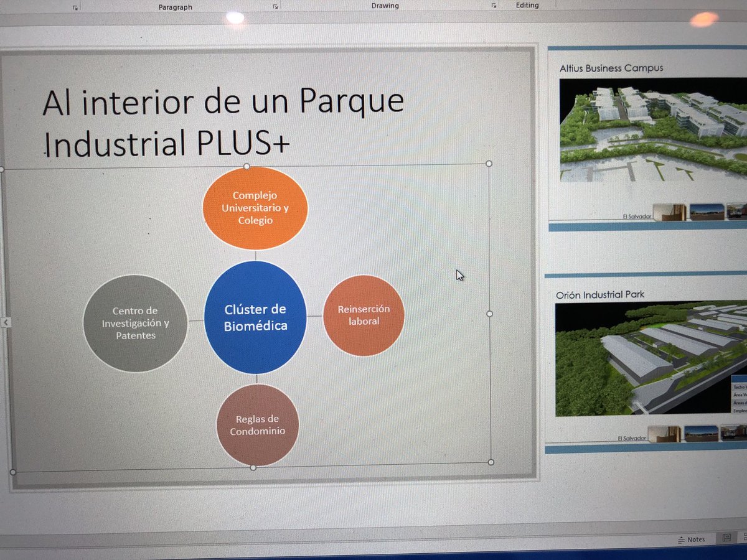Image resolution: width=747 pixels, height=560 pixels.
Task: Click the top-middle SmartArt sizing handle
Action: click(x=247, y=166)
